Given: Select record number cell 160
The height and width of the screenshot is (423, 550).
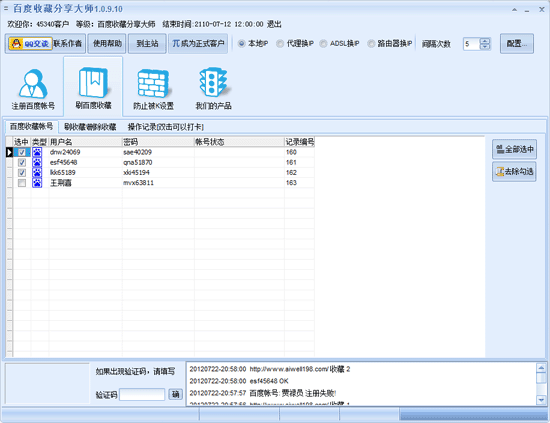Looking at the screenshot, I should click(299, 152).
